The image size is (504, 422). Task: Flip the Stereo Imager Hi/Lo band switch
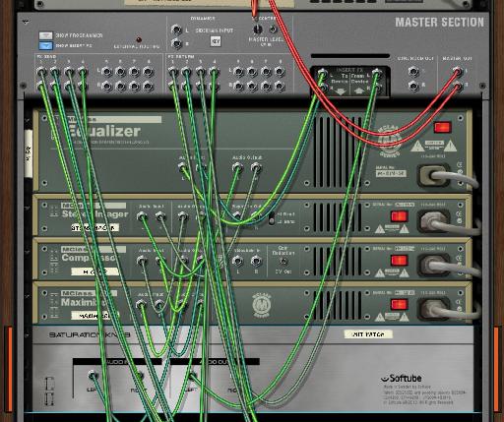pyautogui.click(x=272, y=218)
